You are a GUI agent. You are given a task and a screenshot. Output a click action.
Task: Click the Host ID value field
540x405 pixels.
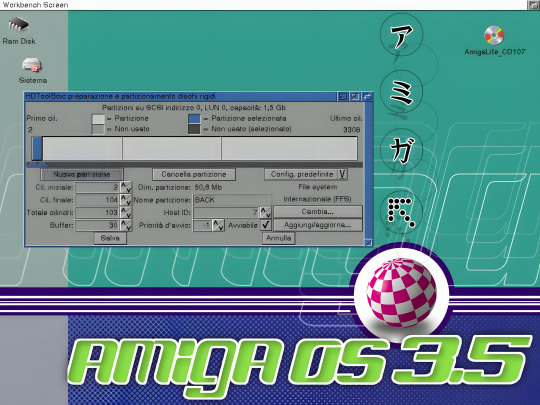coord(226,212)
